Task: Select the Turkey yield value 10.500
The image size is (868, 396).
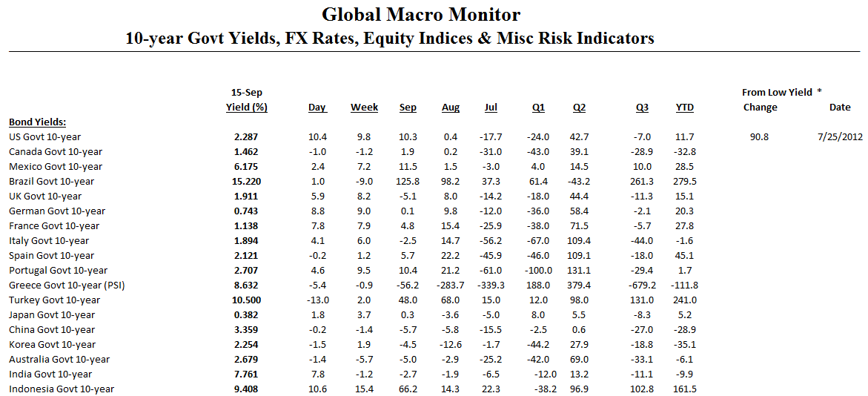Action: pos(246,300)
